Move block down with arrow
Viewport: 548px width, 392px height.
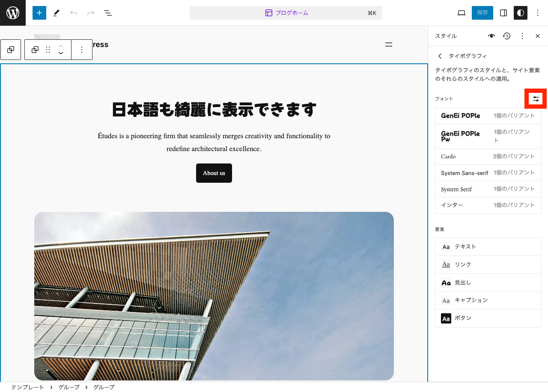(61, 53)
